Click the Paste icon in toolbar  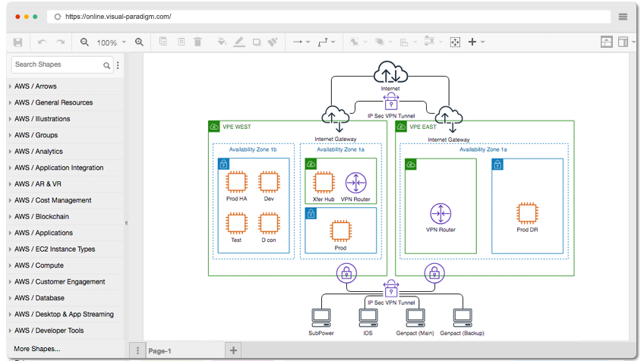(x=181, y=42)
